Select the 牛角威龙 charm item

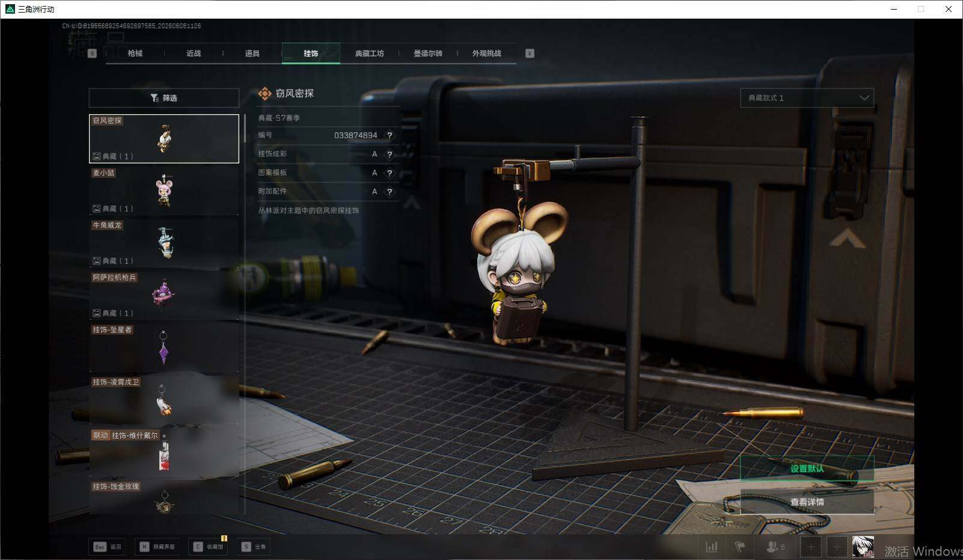(x=164, y=243)
